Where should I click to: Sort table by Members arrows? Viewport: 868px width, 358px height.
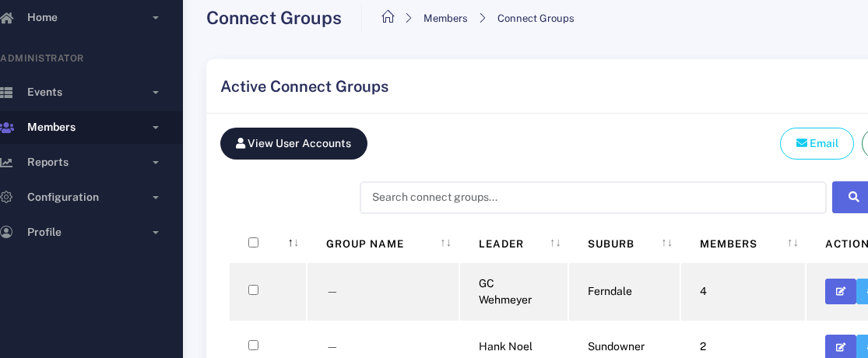(x=792, y=243)
